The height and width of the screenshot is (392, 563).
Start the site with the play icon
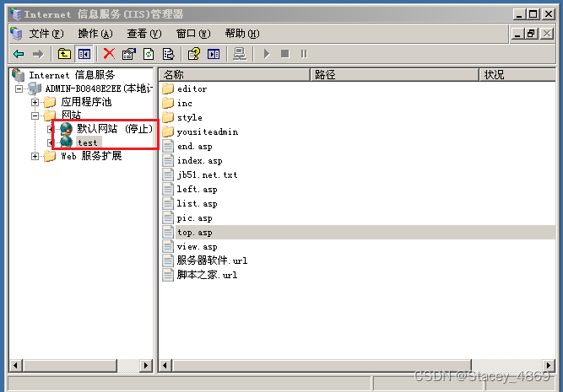click(x=267, y=54)
